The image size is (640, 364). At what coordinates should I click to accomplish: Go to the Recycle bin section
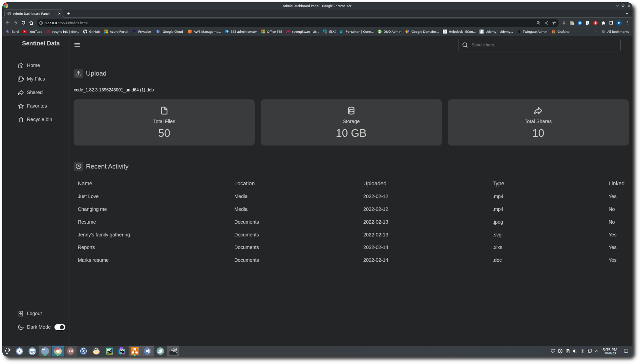point(39,120)
